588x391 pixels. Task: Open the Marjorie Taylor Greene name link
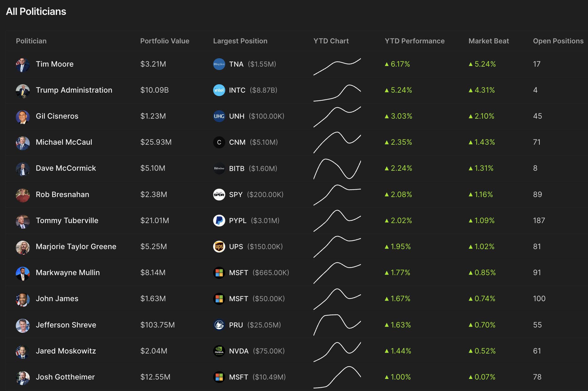pyautogui.click(x=76, y=247)
